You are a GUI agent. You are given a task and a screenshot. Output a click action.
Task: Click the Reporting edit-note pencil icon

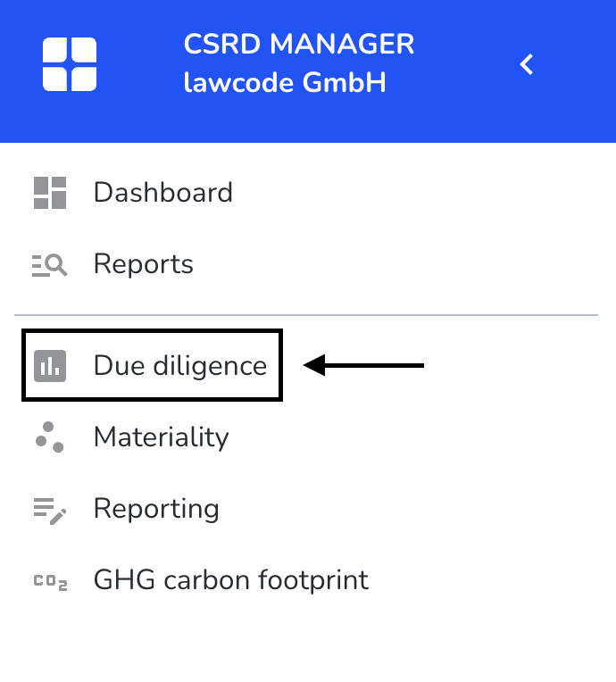tap(50, 511)
